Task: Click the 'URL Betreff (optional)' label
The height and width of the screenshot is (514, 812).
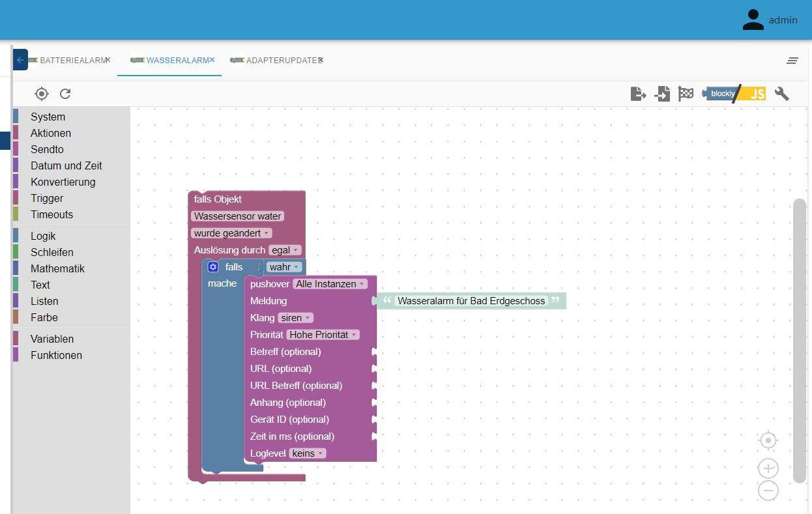Action: coord(296,386)
